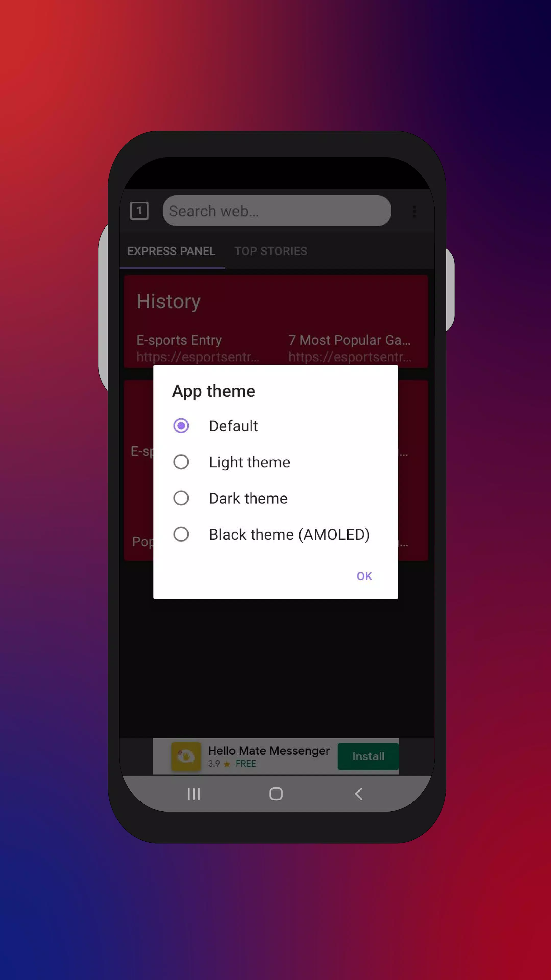Click the tab counter icon showing '1'
Viewport: 551px width, 980px height.
coord(139,211)
